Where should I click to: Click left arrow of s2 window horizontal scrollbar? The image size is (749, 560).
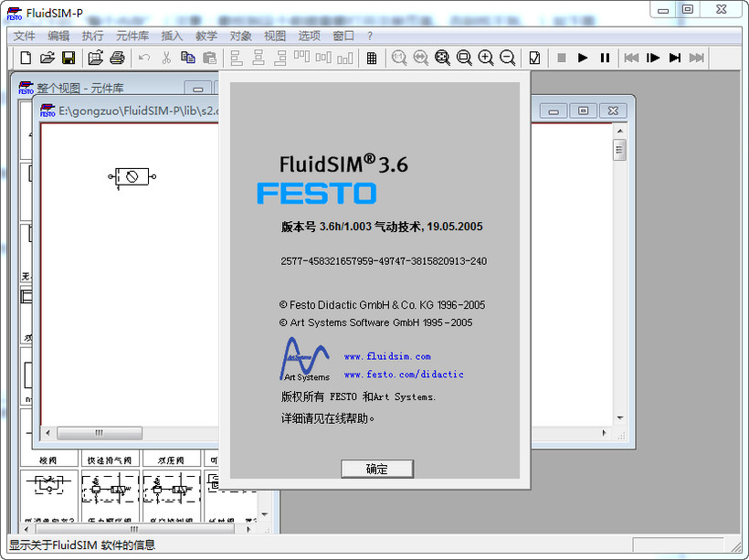47,433
